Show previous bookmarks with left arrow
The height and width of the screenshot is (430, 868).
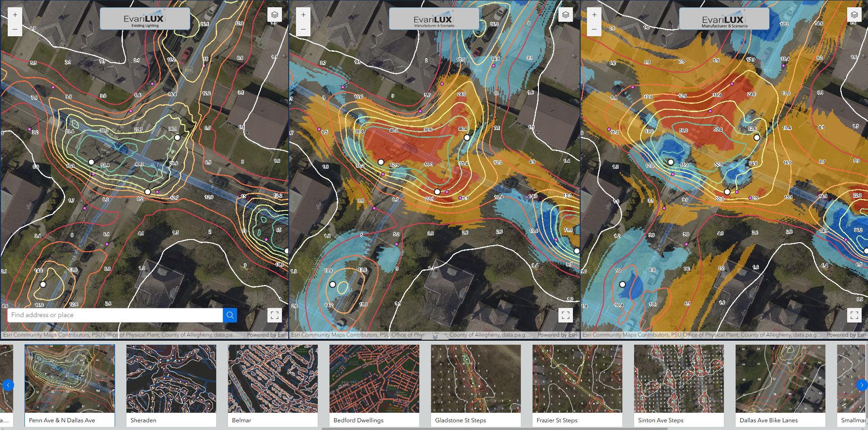click(x=8, y=385)
